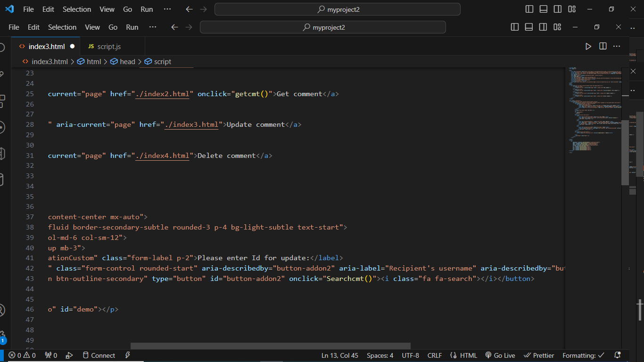Image resolution: width=644 pixels, height=362 pixels.
Task: Change end of line sequence CRLF
Action: 435,355
